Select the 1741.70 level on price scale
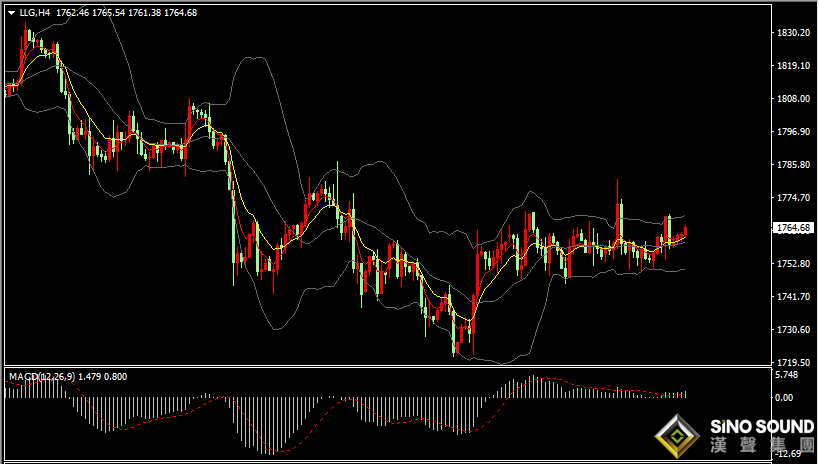 coord(793,296)
